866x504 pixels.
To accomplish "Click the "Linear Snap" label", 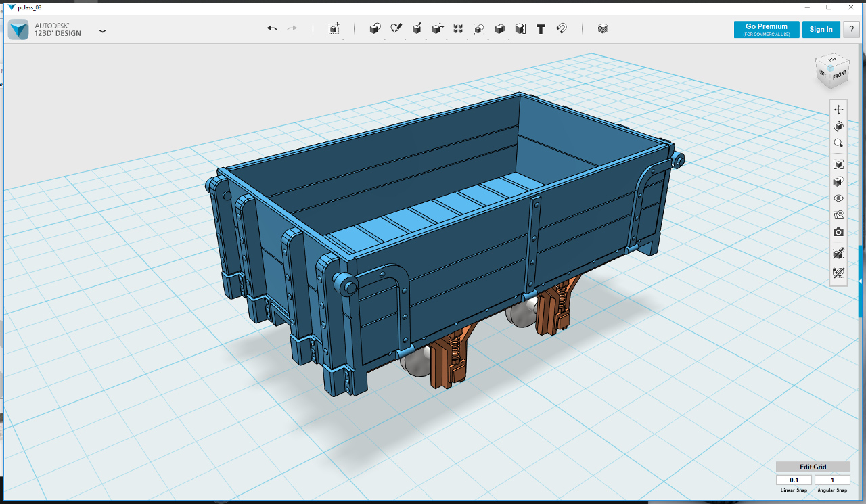I will pyautogui.click(x=794, y=490).
